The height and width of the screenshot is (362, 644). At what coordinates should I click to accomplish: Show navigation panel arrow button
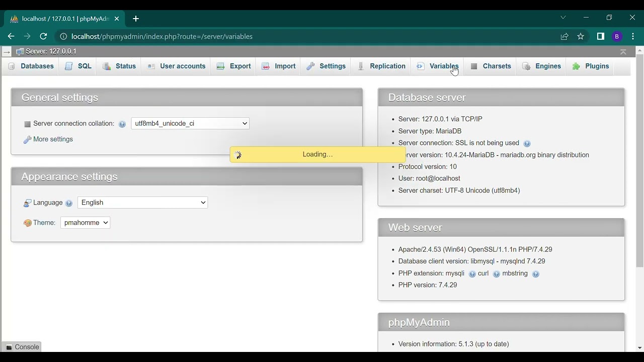(7, 52)
